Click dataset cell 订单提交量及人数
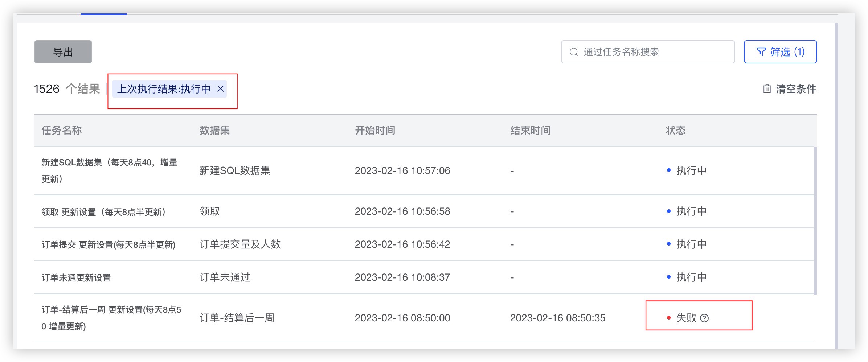 click(240, 244)
